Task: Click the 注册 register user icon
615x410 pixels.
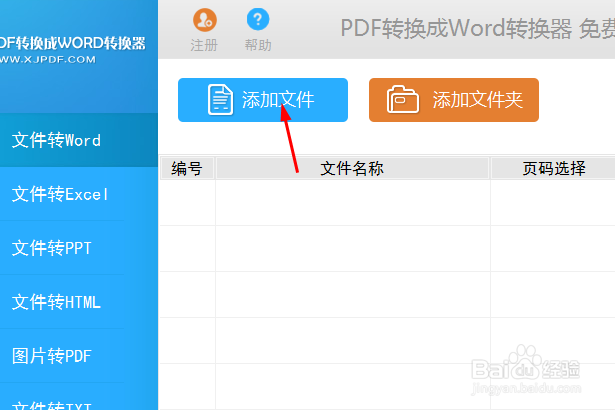Action: (204, 20)
